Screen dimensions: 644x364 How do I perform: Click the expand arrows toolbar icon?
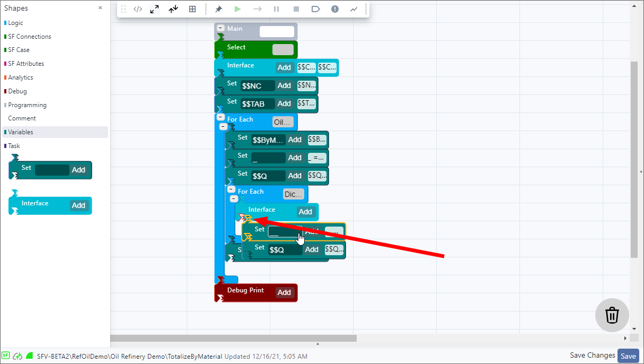[154, 9]
